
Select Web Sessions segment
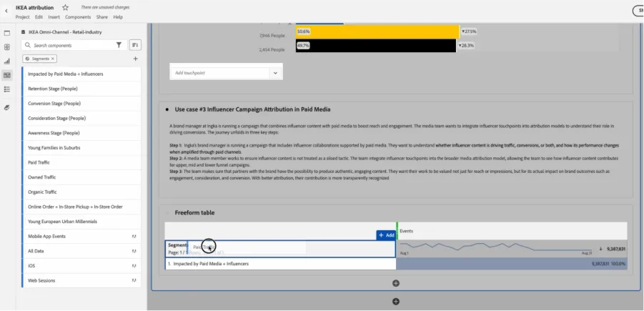click(81, 280)
